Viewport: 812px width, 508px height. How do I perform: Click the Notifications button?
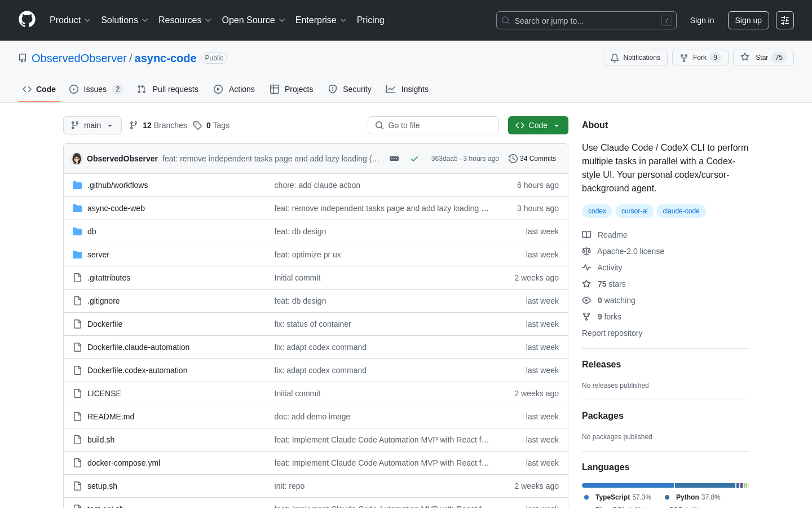[x=636, y=58]
